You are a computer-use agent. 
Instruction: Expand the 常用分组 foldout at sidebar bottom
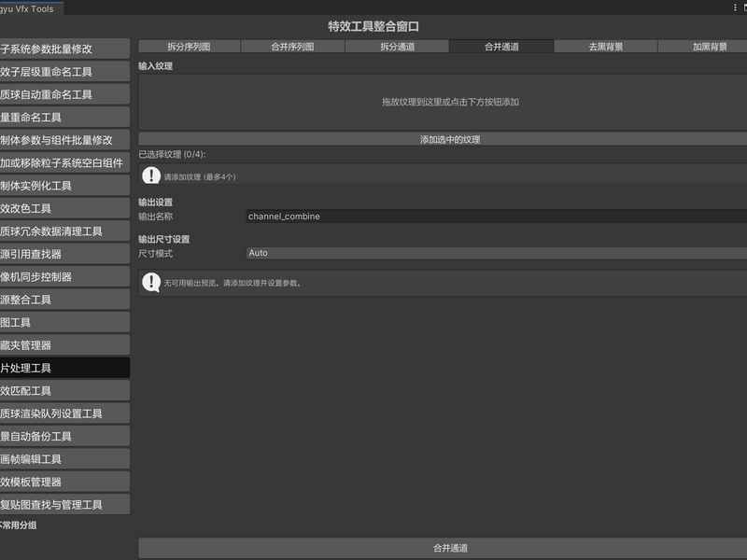18,525
